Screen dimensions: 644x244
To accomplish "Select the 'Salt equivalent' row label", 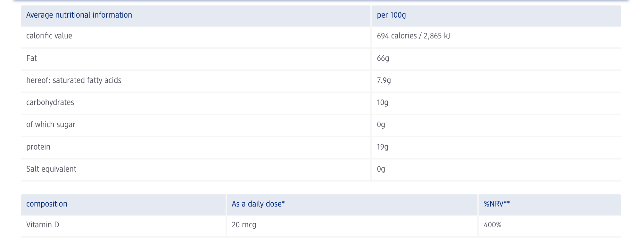I will pyautogui.click(x=51, y=169).
